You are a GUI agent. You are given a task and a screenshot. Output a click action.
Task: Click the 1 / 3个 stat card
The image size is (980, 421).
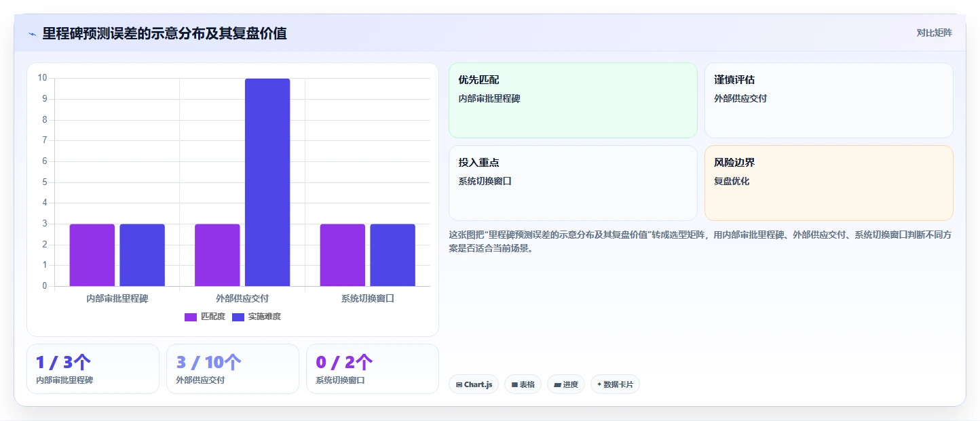[x=93, y=369]
